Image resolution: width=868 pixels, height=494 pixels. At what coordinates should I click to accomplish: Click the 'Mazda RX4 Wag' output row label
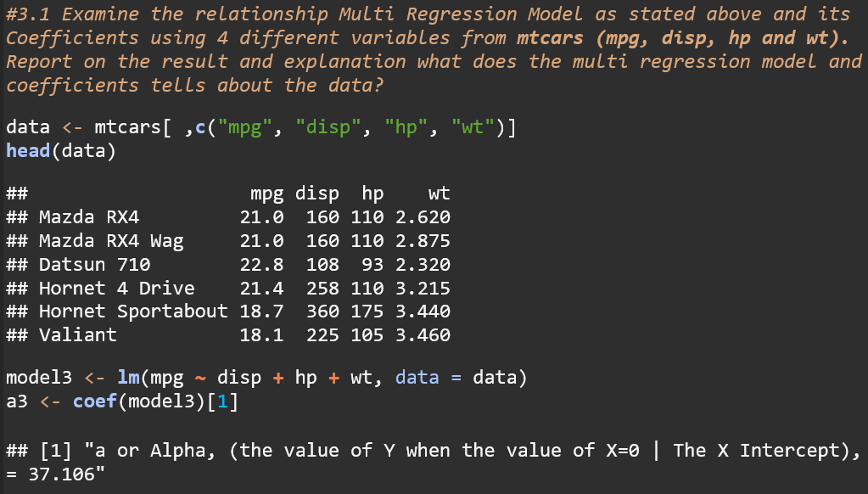pos(111,241)
